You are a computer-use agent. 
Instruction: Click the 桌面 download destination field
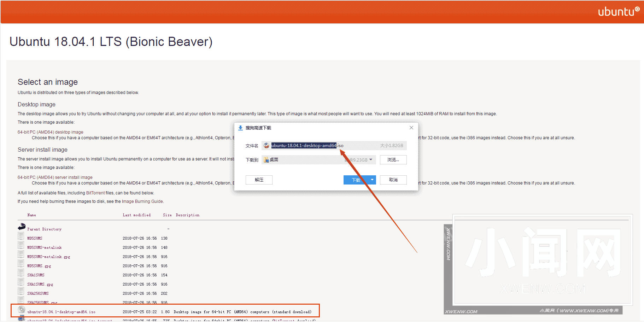point(318,160)
